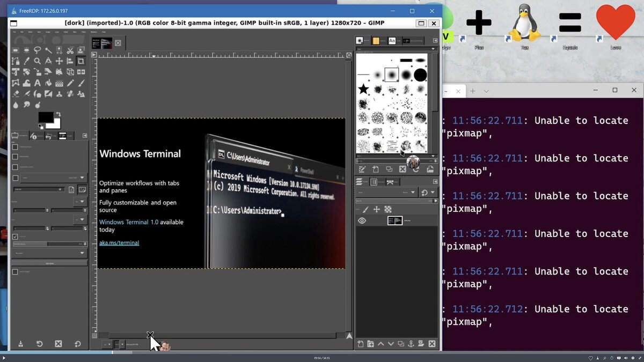The height and width of the screenshot is (362, 644).
Task: Swap foreground and background colors arrow
Action: (x=58, y=114)
